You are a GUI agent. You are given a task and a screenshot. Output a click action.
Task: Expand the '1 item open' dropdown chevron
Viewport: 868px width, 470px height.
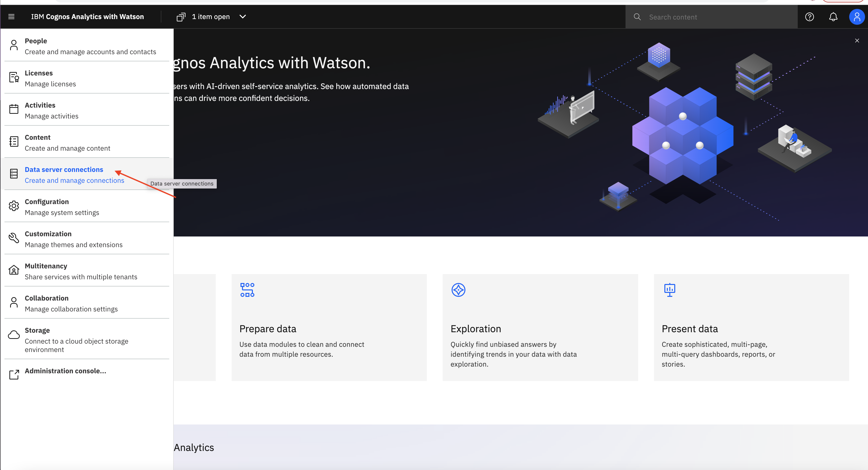(x=242, y=17)
